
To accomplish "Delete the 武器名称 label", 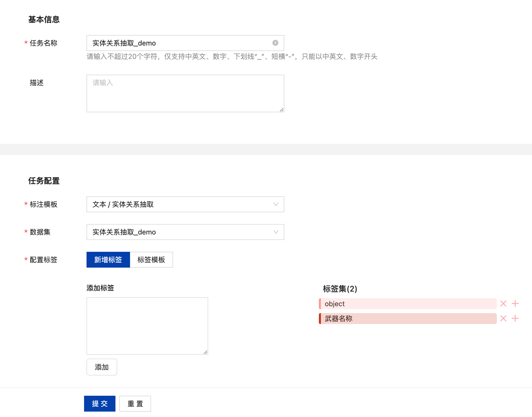I will click(503, 318).
